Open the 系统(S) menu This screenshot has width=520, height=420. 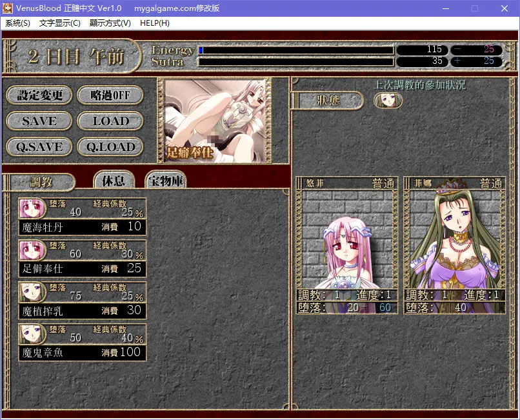click(x=16, y=23)
